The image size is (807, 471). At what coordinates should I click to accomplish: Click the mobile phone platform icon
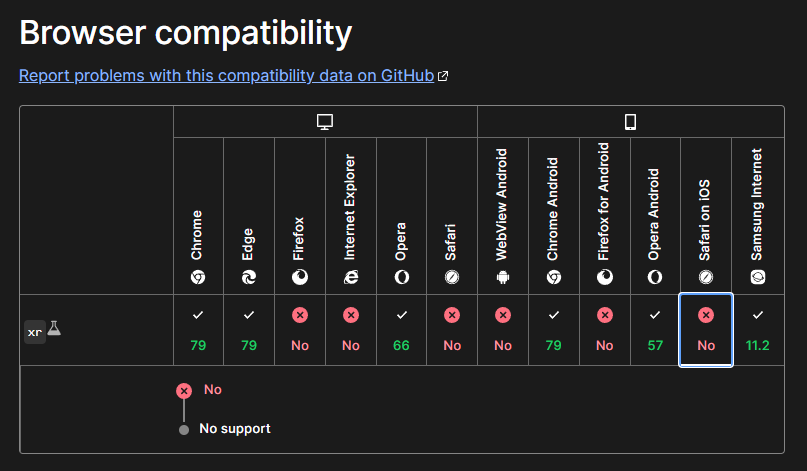(630, 122)
